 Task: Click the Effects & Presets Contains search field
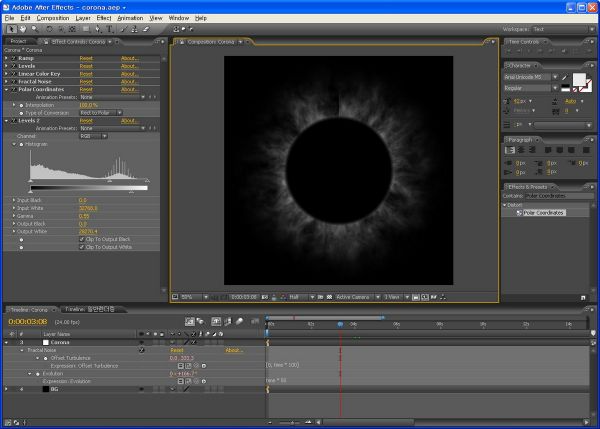[x=559, y=196]
